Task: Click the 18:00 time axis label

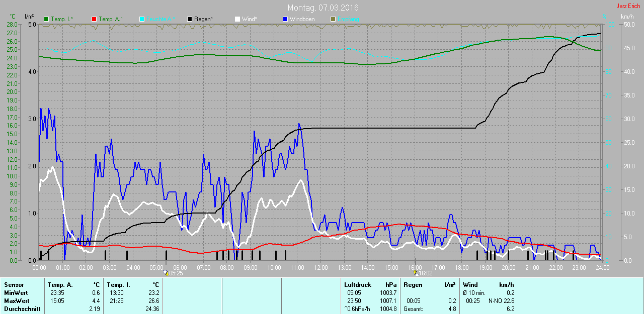Action: click(461, 268)
